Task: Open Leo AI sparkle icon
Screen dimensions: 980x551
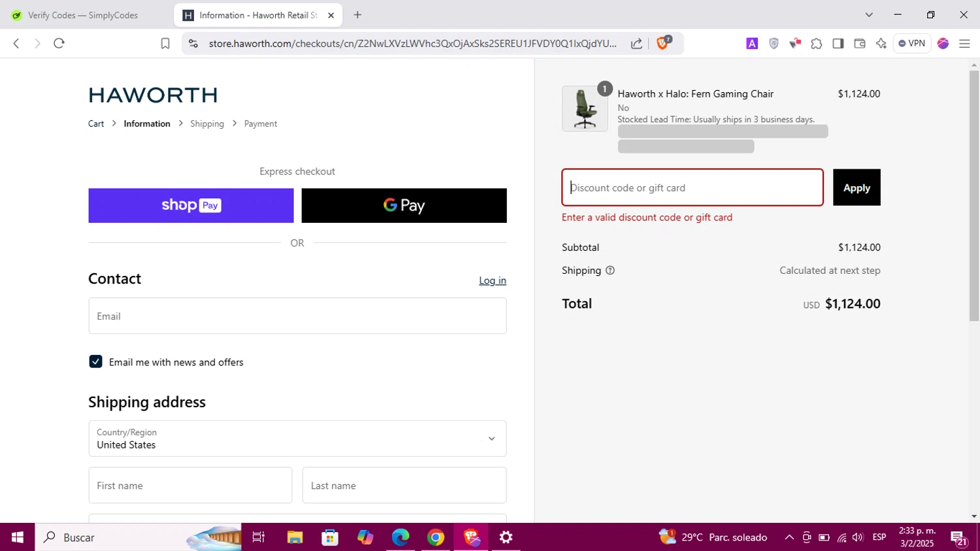Action: point(881,43)
